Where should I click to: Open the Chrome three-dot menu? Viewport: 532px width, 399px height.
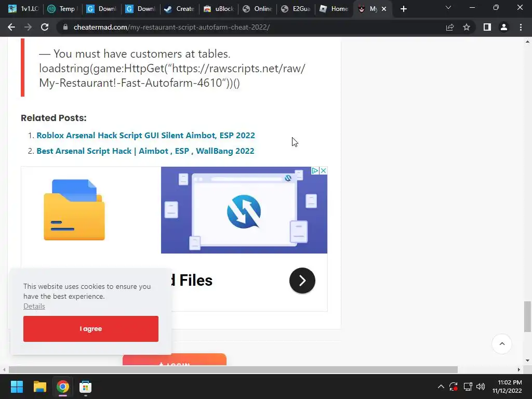[x=521, y=27]
